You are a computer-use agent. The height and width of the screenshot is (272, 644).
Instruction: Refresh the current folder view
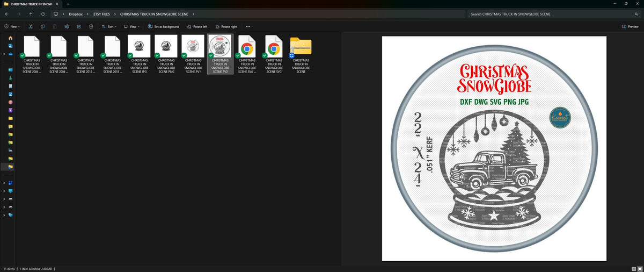pyautogui.click(x=43, y=14)
